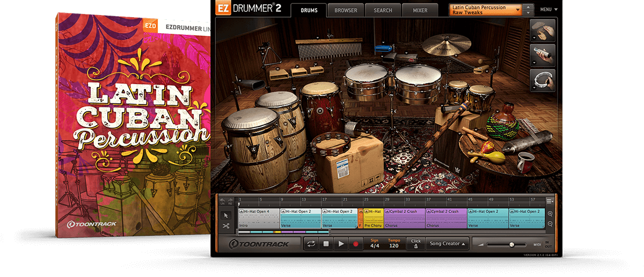Switch to the Browser tab
The height and width of the screenshot is (277, 644).
(346, 10)
